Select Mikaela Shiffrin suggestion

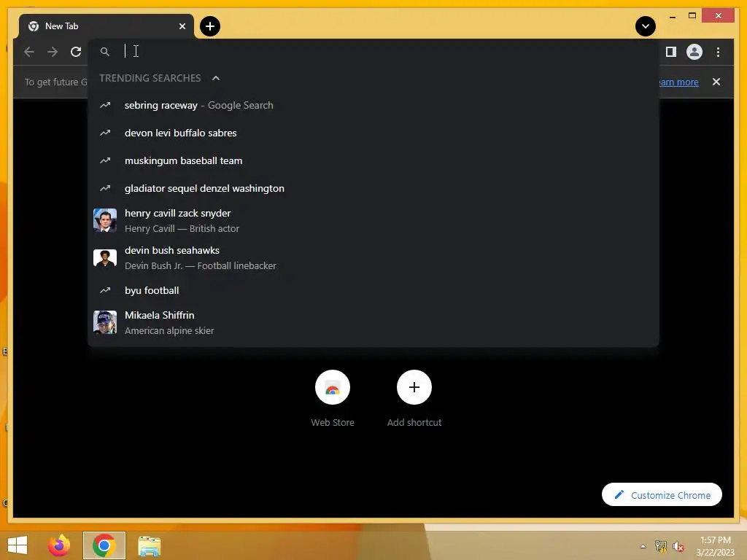[373, 322]
